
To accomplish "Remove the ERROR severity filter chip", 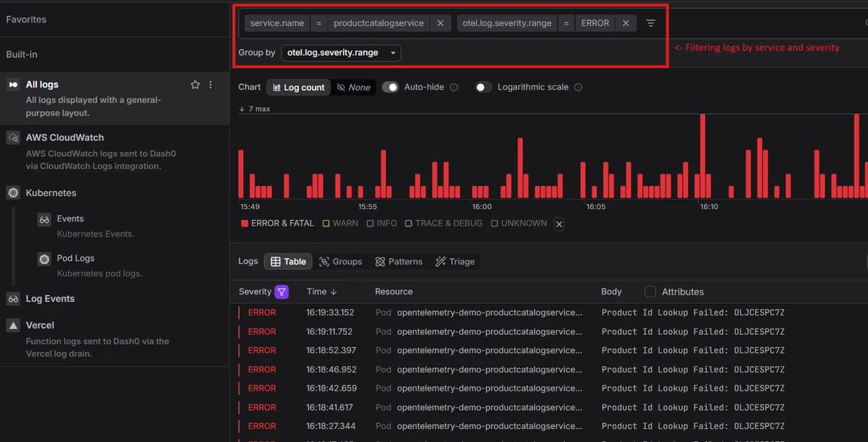I will 626,23.
